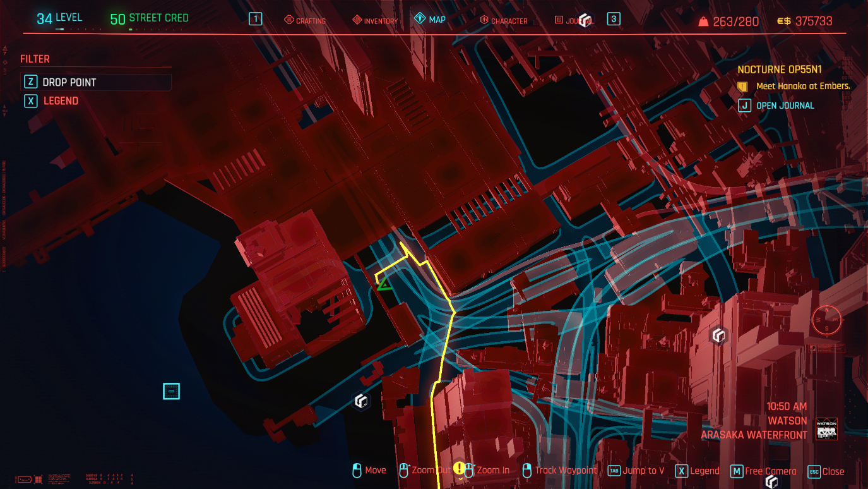The width and height of the screenshot is (868, 489).
Task: Click the drop point marker on the water
Action: coord(171,392)
